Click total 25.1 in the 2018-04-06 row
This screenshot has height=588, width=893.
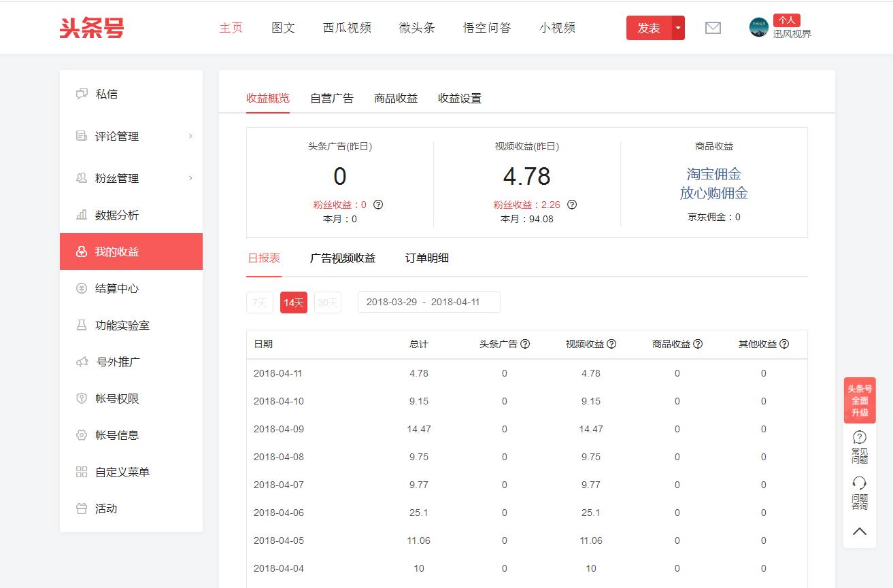coord(419,513)
